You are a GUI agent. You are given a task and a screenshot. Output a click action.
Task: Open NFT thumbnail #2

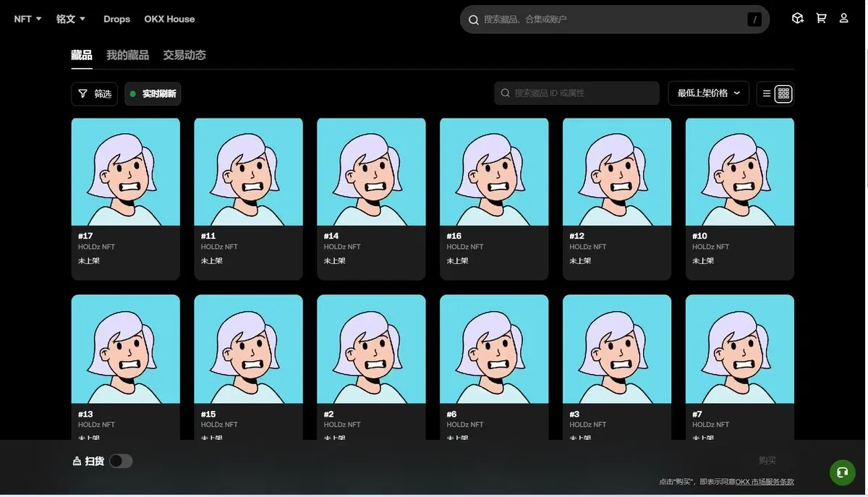click(371, 349)
